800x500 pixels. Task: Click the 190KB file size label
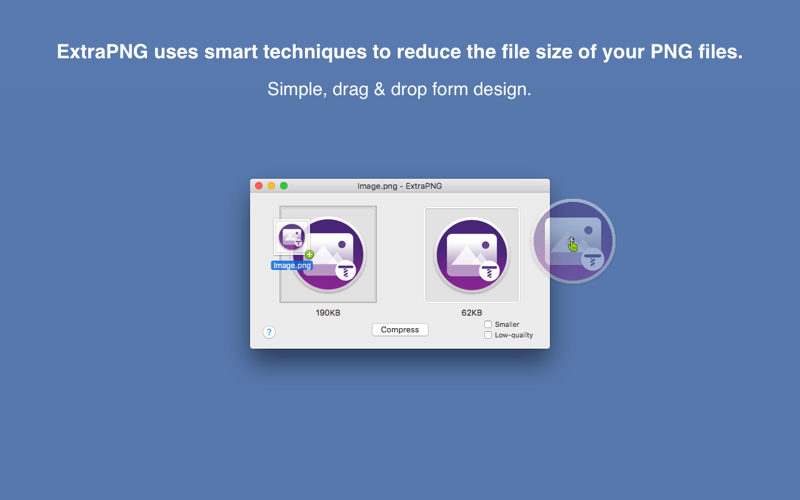pyautogui.click(x=328, y=313)
